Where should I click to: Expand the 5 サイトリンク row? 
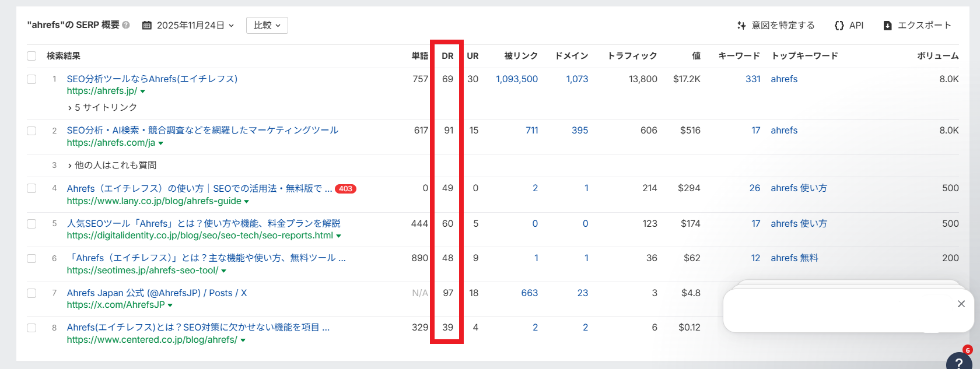click(x=103, y=107)
